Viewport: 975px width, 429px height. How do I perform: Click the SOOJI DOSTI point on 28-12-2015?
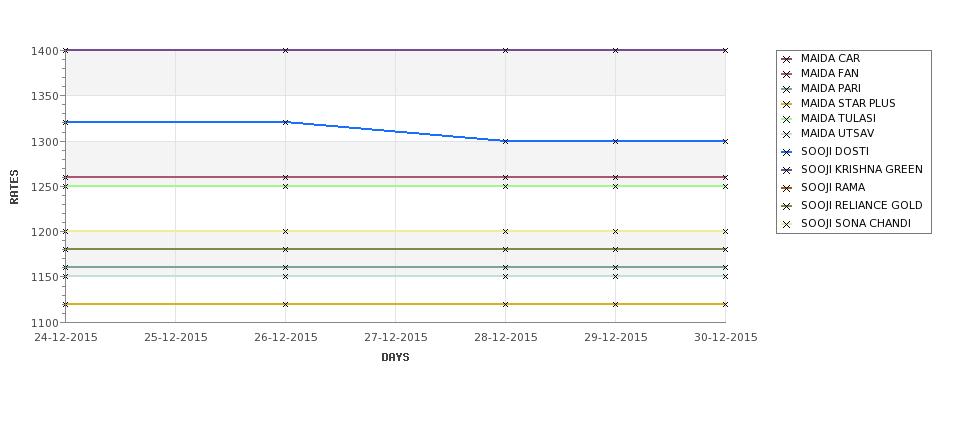click(506, 141)
